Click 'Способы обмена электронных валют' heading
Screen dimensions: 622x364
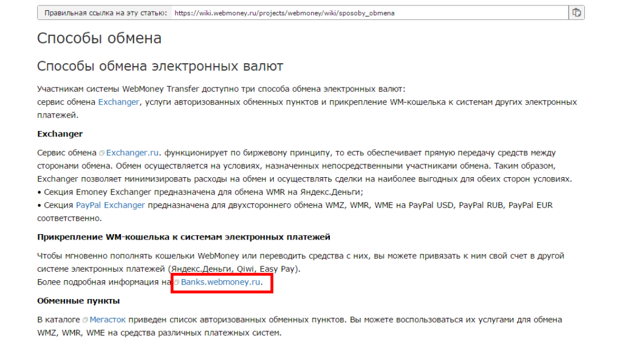[x=160, y=66]
